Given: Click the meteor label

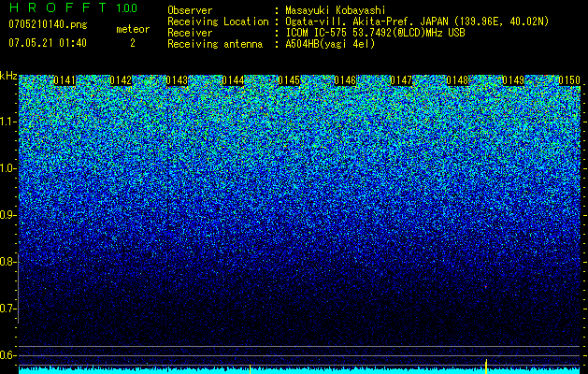Looking at the screenshot, I should [x=133, y=29].
